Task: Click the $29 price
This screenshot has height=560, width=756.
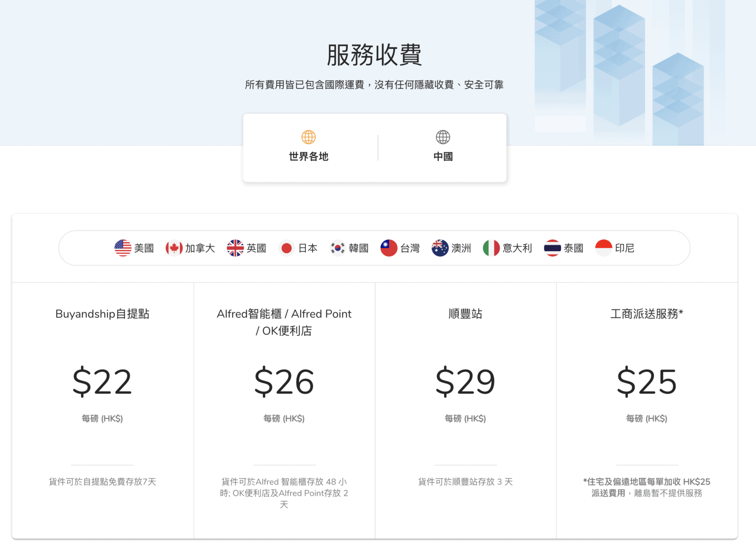Action: pyautogui.click(x=465, y=382)
